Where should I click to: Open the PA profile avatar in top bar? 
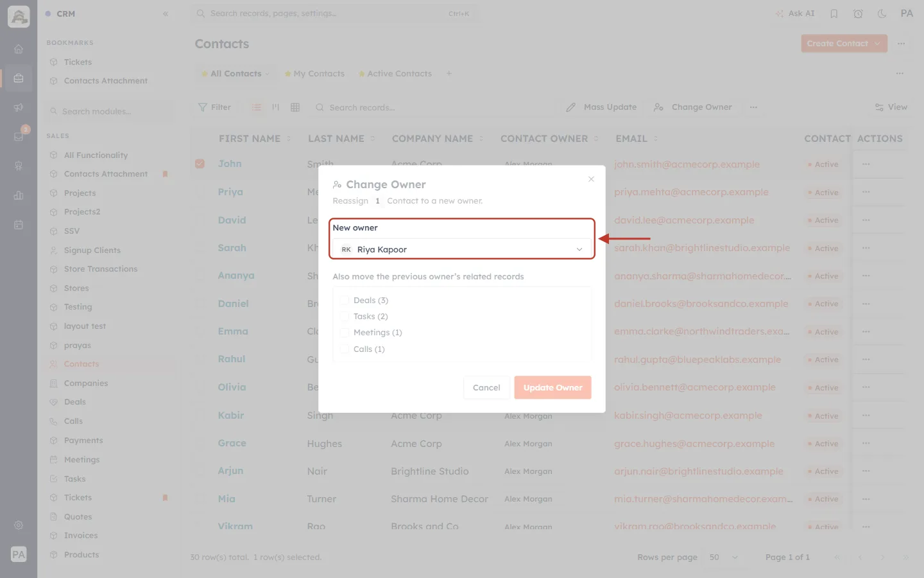tap(907, 13)
